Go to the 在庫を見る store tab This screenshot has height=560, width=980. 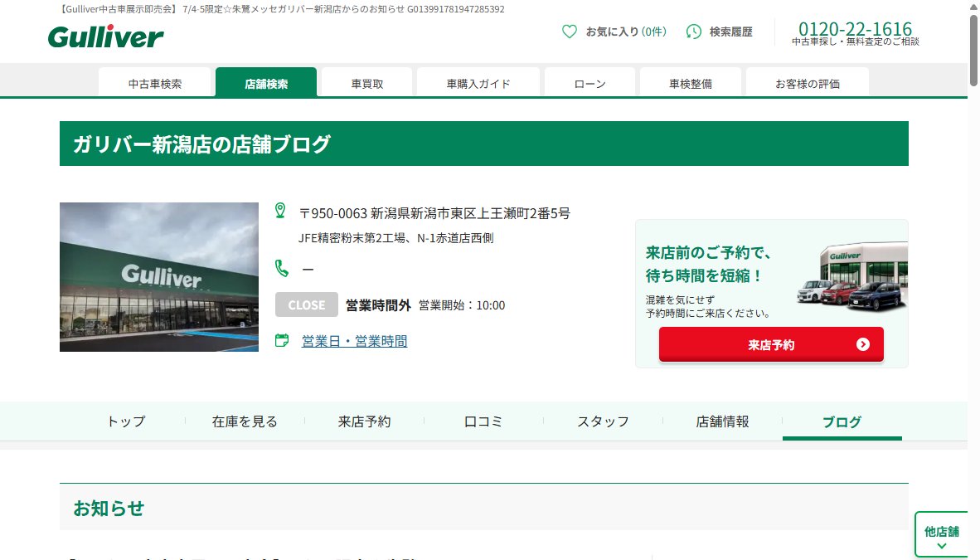click(x=245, y=421)
